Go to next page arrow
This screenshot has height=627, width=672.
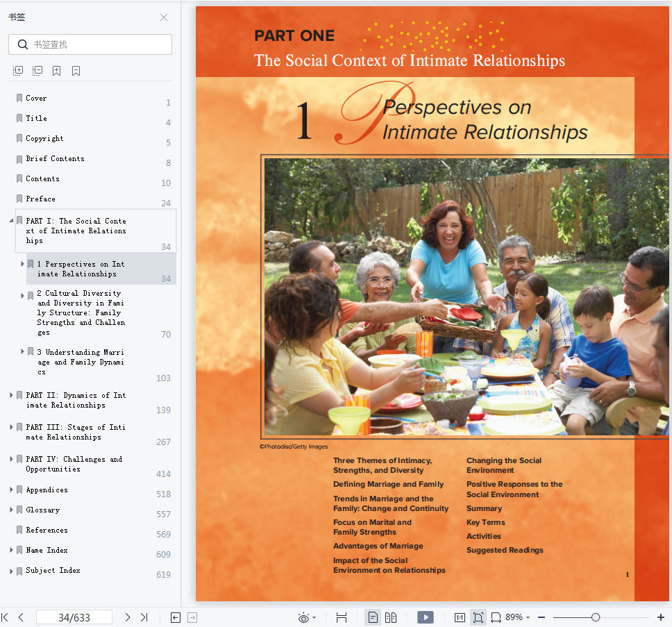pyautogui.click(x=127, y=617)
